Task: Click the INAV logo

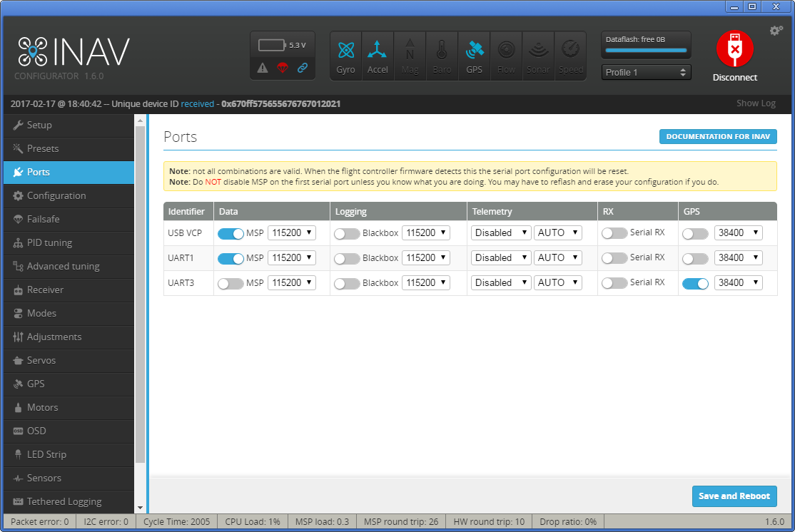Action: 74,51
